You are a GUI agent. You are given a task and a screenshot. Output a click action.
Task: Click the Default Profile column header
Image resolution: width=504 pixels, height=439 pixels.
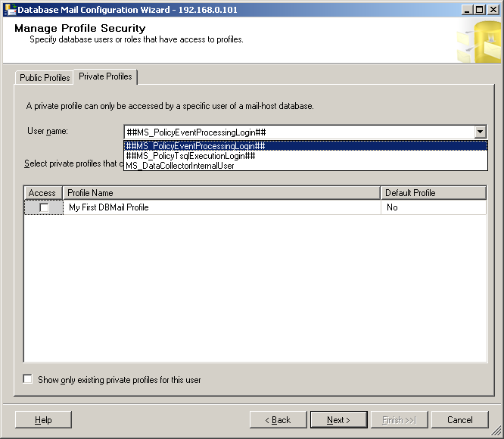(x=434, y=193)
